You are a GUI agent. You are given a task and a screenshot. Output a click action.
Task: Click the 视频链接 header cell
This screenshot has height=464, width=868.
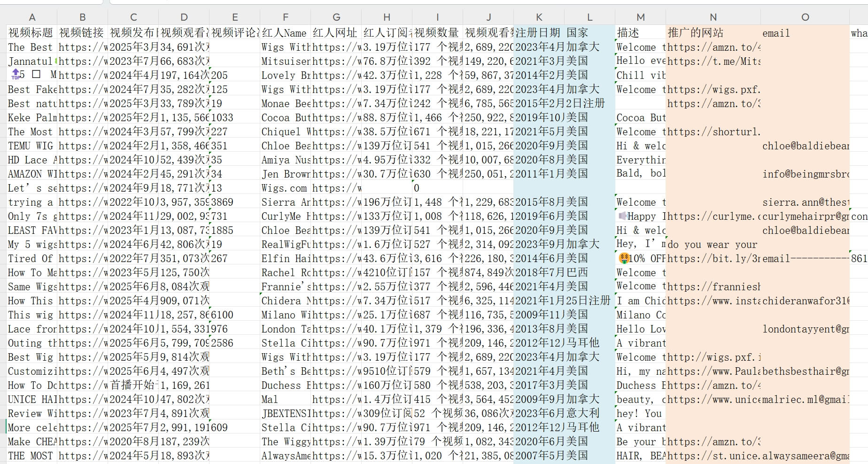(x=83, y=32)
